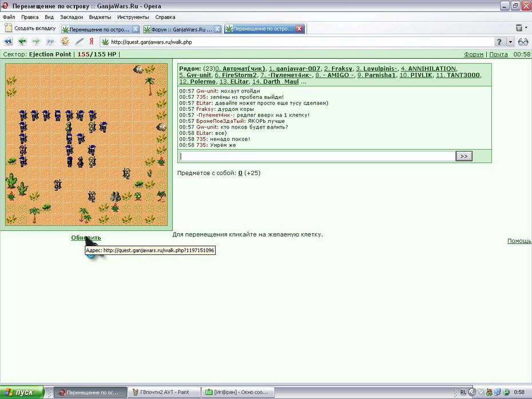Click the wand (pencil) icon in toolbar
This screenshot has width=532, height=399.
point(79,42)
